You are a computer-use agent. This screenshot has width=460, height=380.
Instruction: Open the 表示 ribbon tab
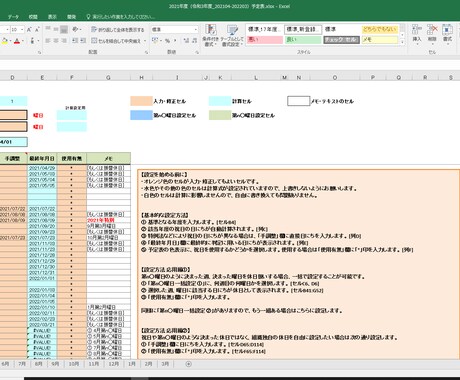(x=52, y=17)
